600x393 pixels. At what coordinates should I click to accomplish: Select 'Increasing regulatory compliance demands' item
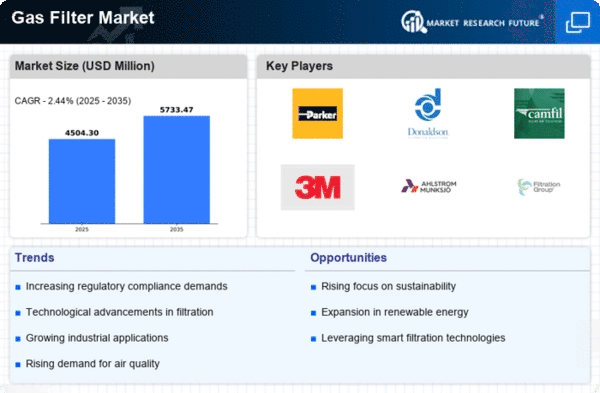(x=126, y=286)
